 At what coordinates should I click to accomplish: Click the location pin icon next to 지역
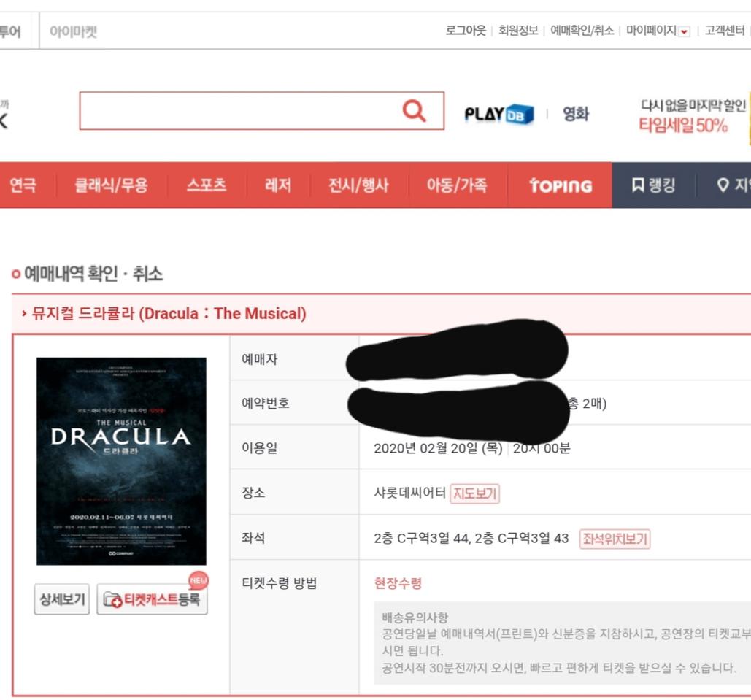click(723, 185)
